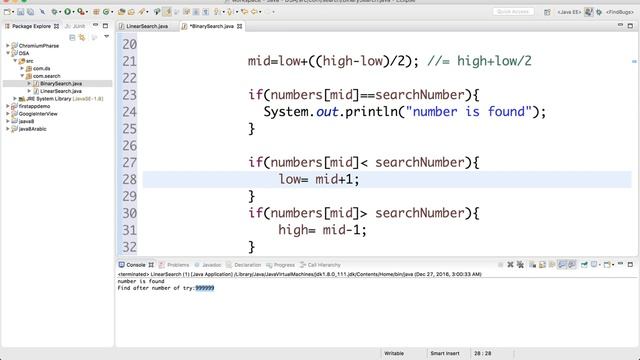
Task: Click the New file wizard toolbar icon
Action: tap(7, 12)
